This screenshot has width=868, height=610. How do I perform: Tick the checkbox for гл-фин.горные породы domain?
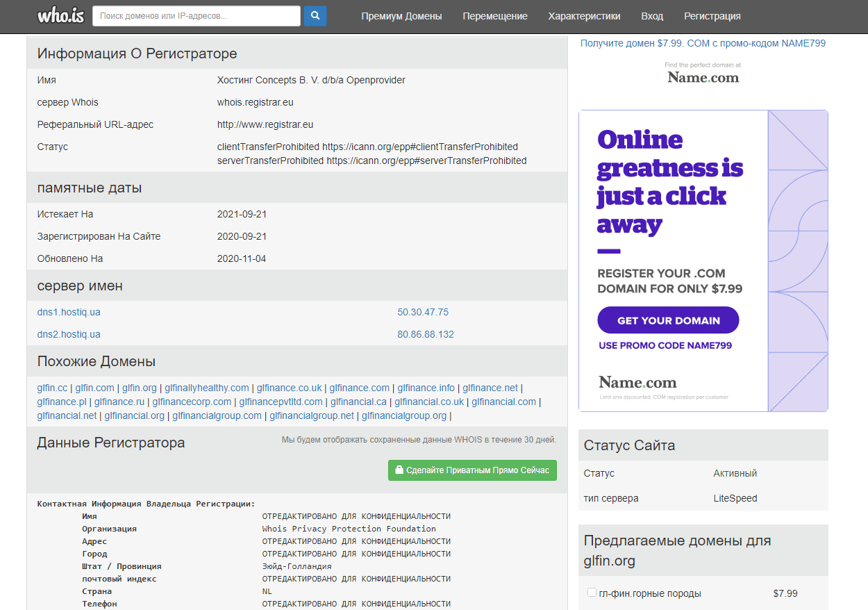tap(592, 593)
